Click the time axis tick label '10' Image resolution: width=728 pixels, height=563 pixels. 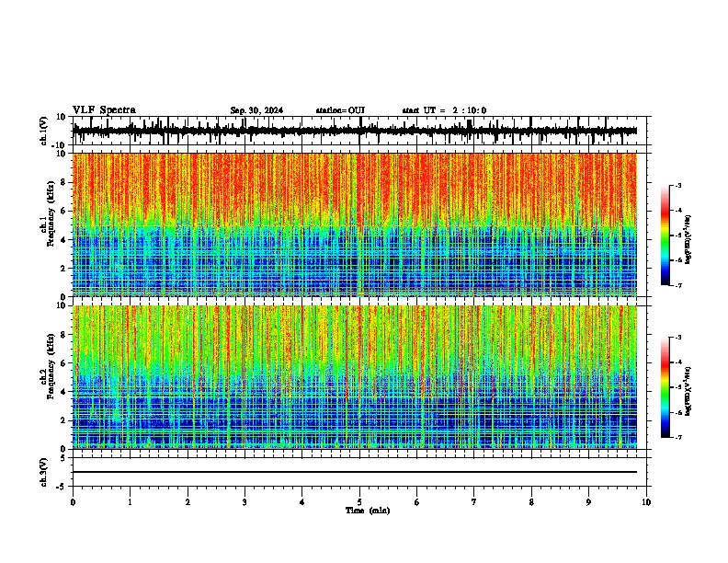[x=646, y=502]
